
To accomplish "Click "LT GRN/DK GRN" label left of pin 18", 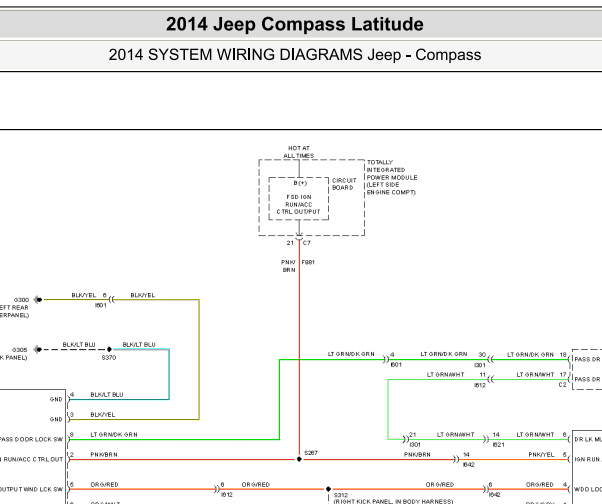I will (x=530, y=355).
